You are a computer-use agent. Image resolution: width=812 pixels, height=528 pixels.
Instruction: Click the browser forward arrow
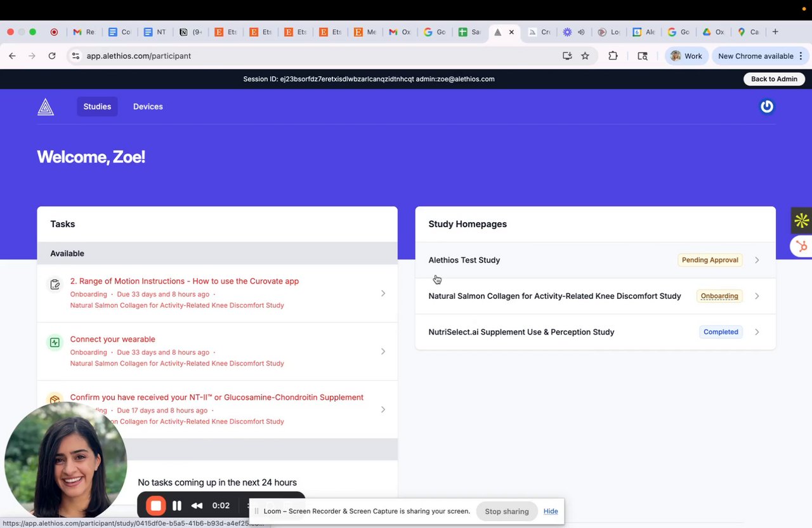pos(32,56)
